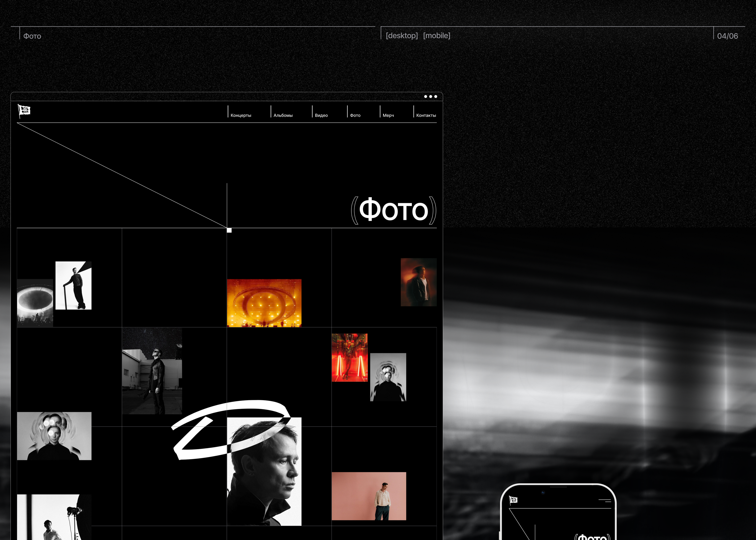The width and height of the screenshot is (756, 540).
Task: Click the small white square marker
Action: click(x=229, y=230)
